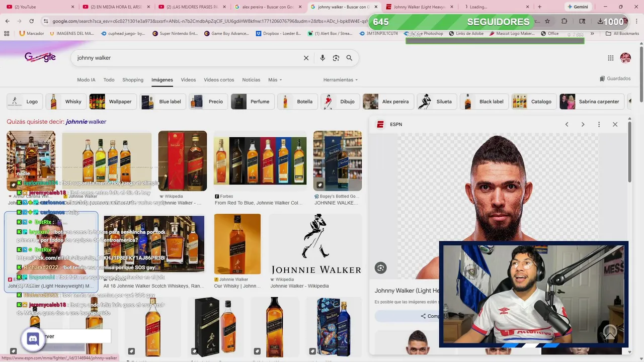Filter images by the Alex pereira chip
The image size is (644, 362).
387,102
